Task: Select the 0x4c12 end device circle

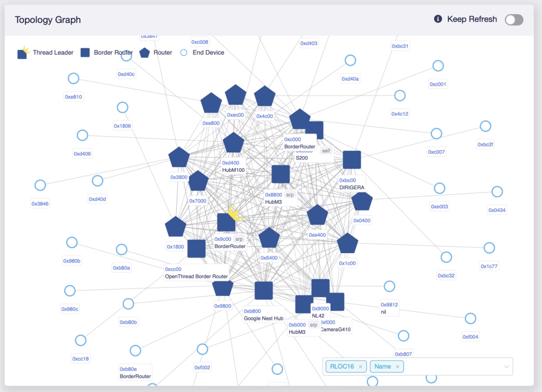Action: tap(400, 95)
